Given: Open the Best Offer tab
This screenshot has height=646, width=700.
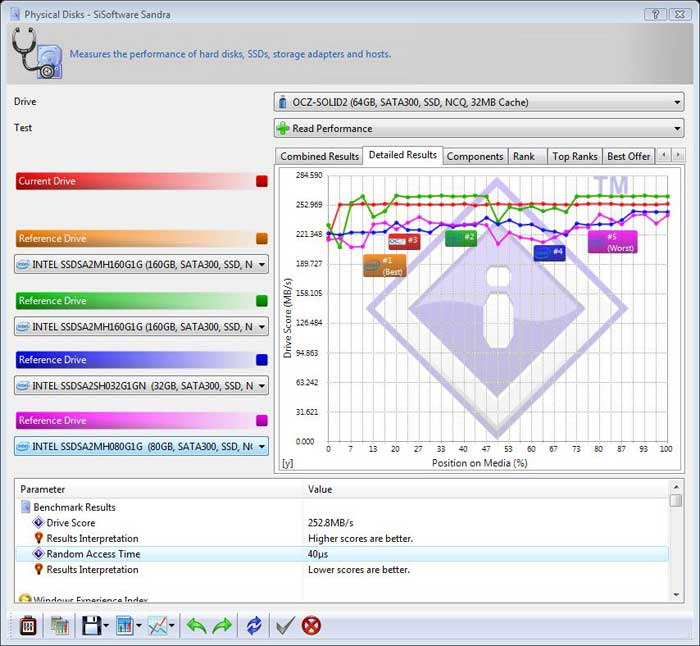Looking at the screenshot, I should pos(629,156).
